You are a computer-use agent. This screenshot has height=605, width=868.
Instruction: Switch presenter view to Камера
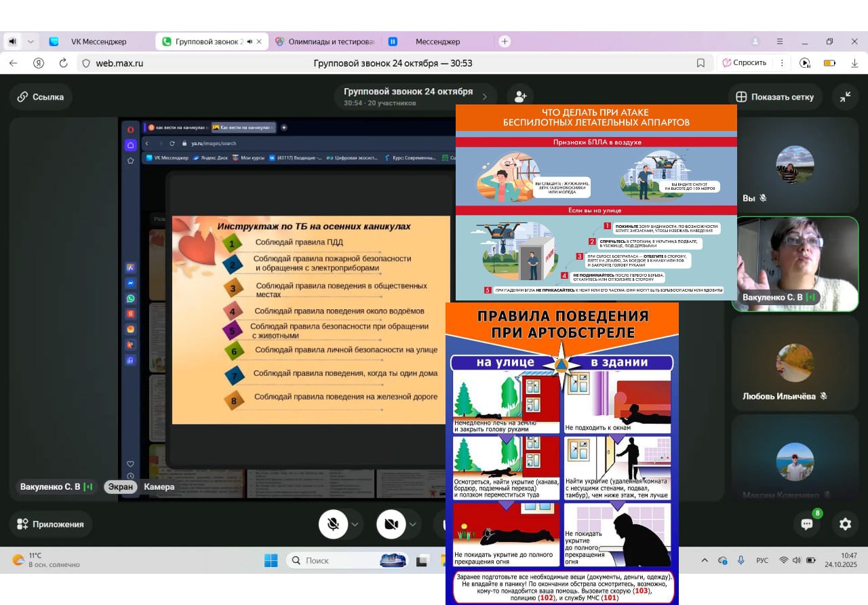159,487
